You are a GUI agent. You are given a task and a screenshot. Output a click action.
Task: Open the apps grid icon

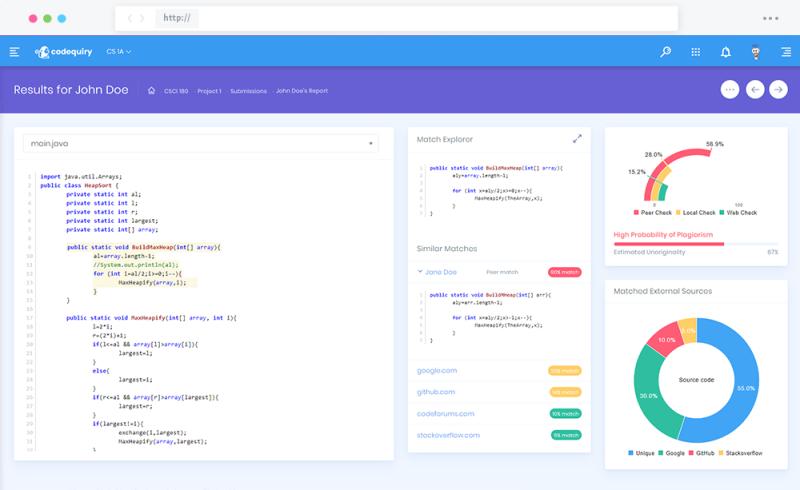pyautogui.click(x=696, y=52)
